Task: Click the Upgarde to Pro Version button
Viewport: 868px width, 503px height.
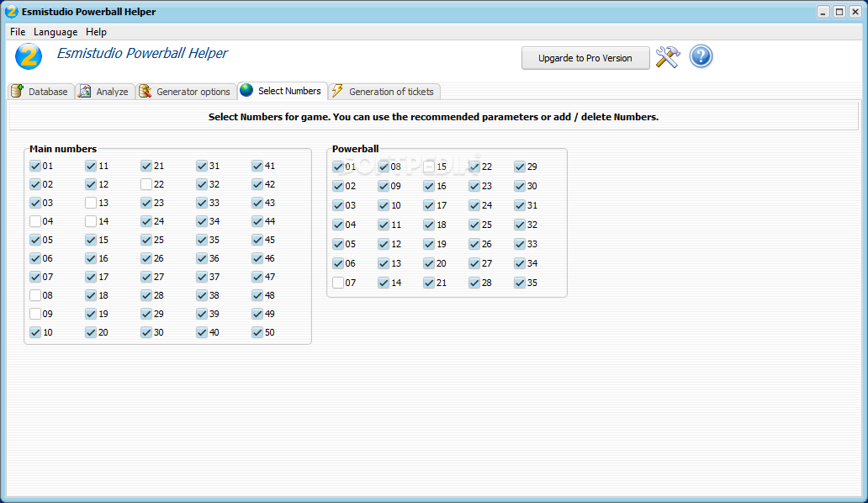Action: 585,58
